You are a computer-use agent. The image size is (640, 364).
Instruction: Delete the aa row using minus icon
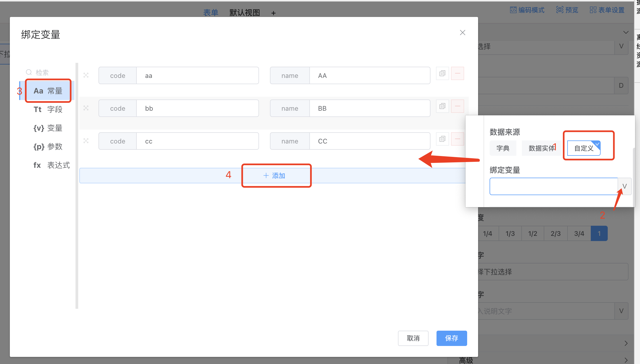[x=457, y=74]
